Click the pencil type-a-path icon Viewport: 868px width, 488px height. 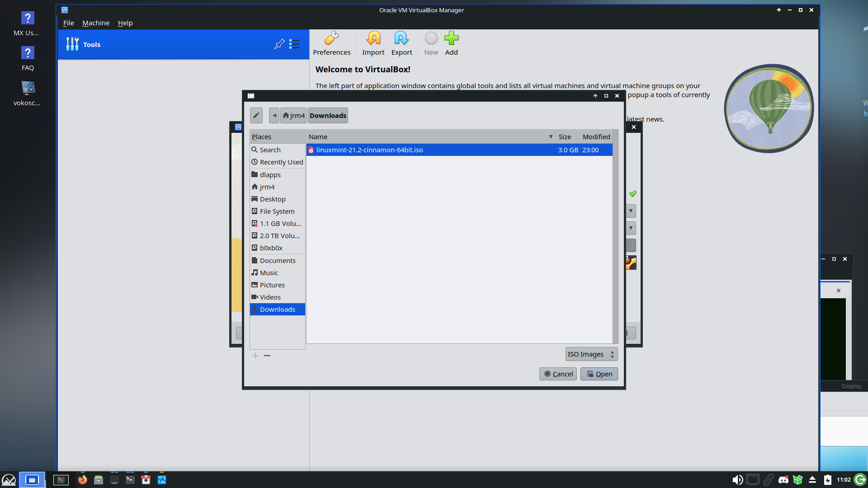[256, 115]
